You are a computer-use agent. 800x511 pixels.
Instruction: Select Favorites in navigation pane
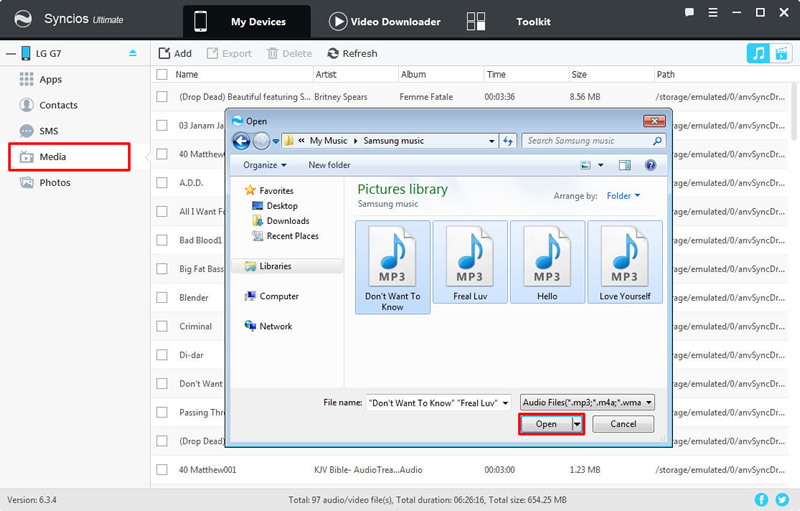tap(269, 191)
